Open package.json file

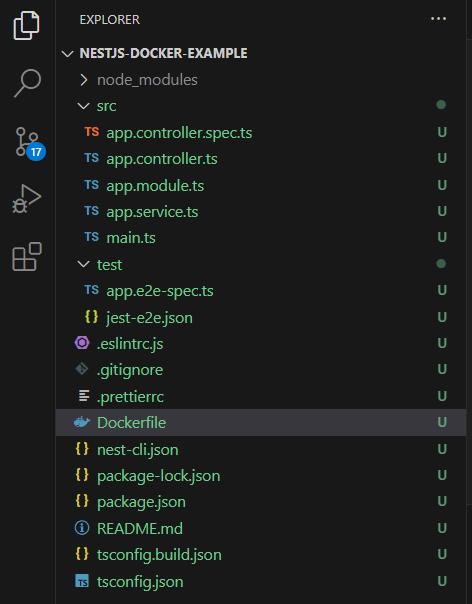pos(261,502)
